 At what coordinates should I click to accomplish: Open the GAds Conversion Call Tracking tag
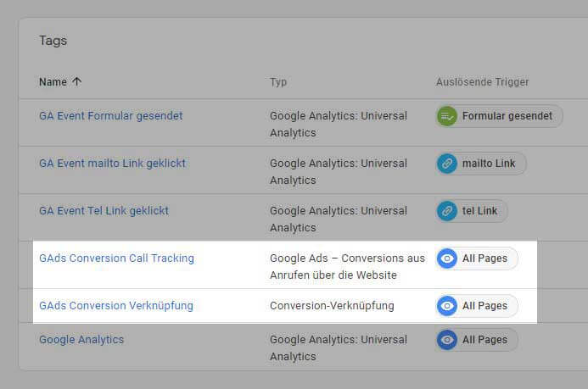pos(116,258)
